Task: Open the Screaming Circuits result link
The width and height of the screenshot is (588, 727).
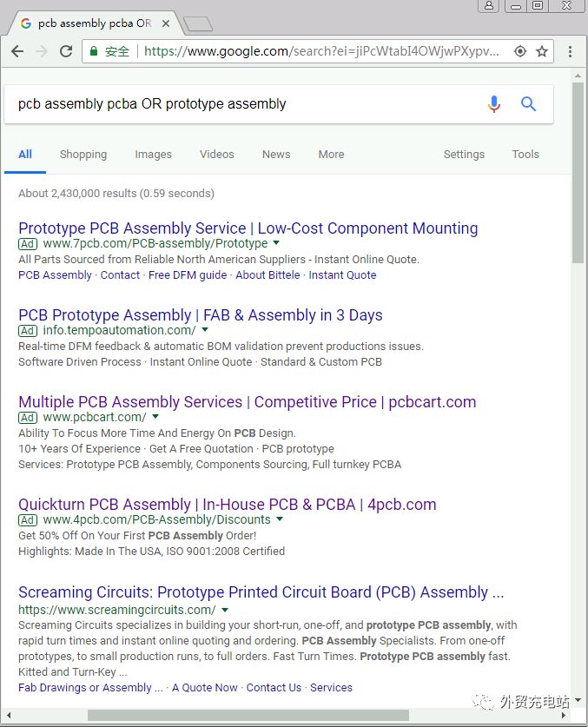Action: [x=261, y=592]
